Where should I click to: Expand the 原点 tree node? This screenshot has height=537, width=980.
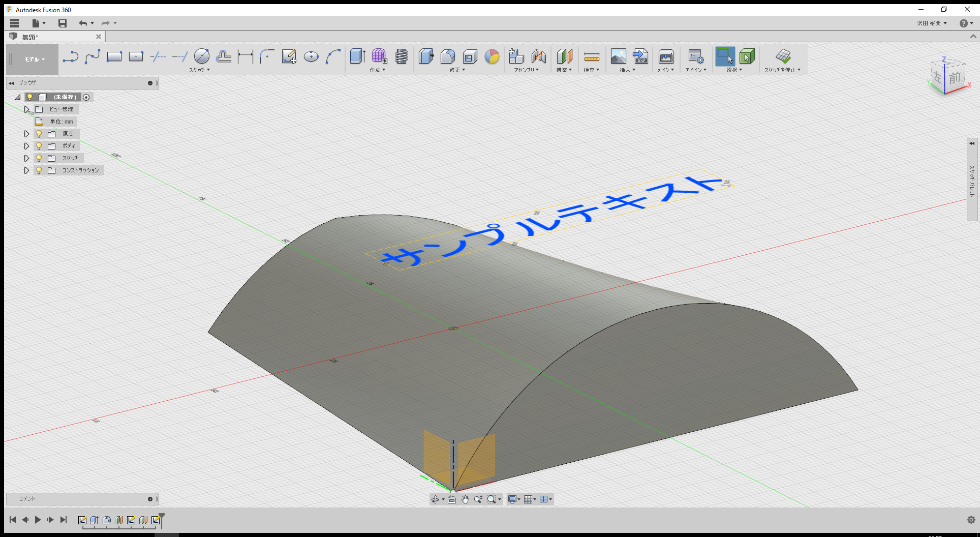27,134
